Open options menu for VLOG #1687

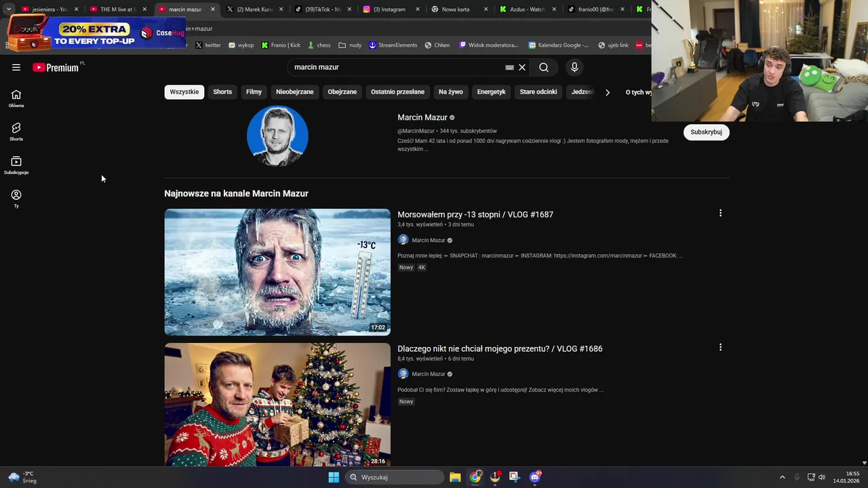coord(720,213)
